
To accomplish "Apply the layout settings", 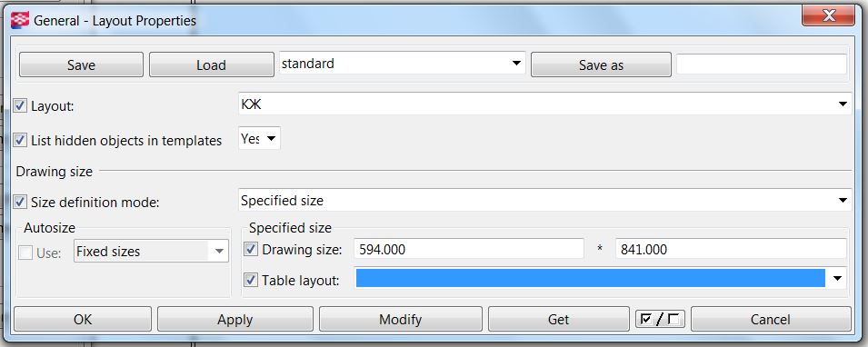I will coord(235,320).
